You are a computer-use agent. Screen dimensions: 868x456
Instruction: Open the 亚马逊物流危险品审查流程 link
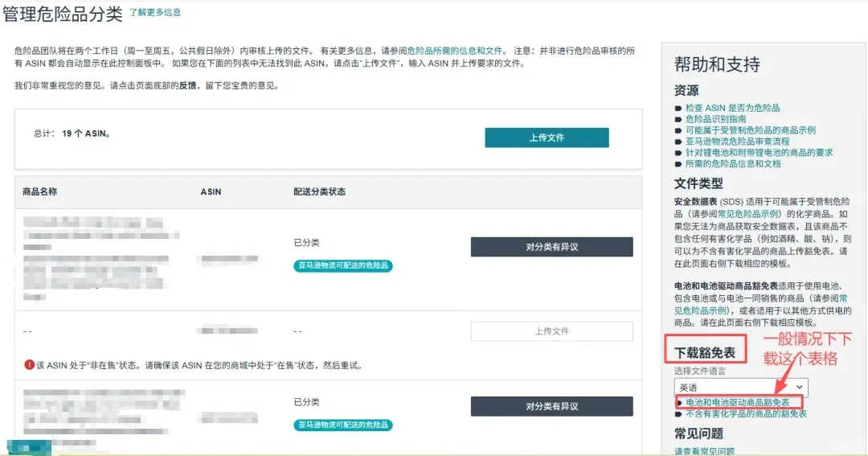(x=737, y=142)
